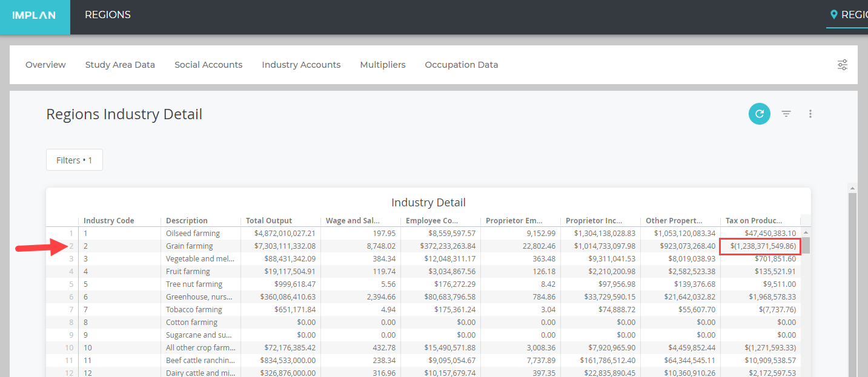This screenshot has width=868, height=377.
Task: Open the Overview tab
Action: coord(45,65)
